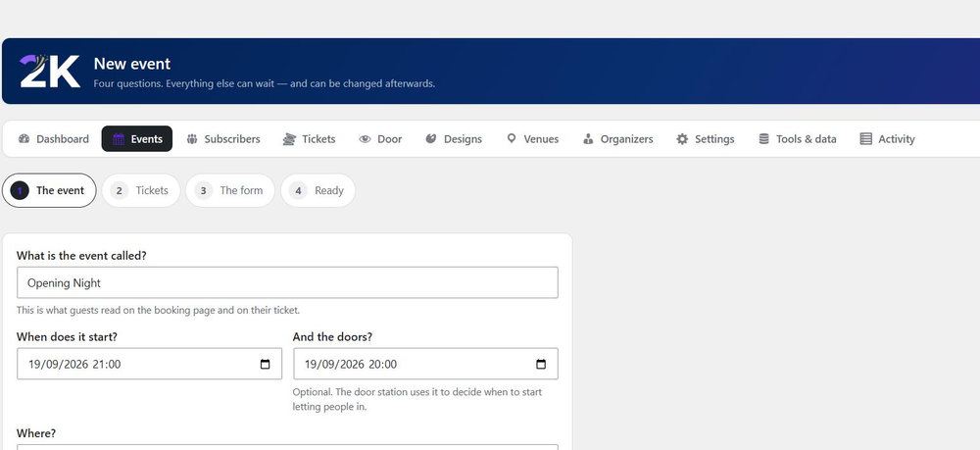Click step number 2 circle
Viewport: 980px width, 450px height.
(x=119, y=190)
